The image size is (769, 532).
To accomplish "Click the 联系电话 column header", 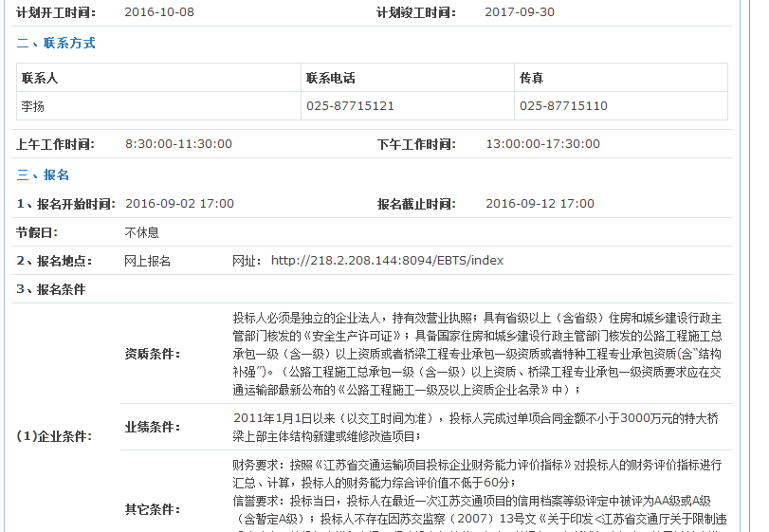I will coord(330,79).
